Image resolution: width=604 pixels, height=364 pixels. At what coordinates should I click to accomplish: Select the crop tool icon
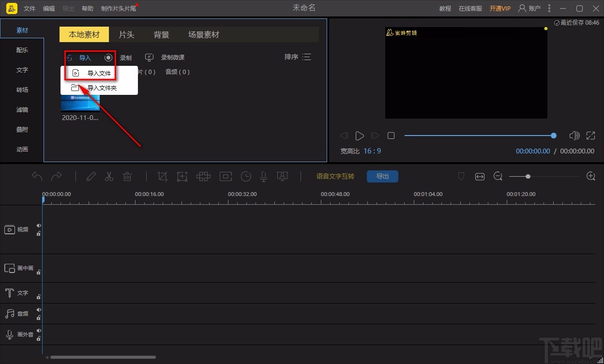[163, 177]
